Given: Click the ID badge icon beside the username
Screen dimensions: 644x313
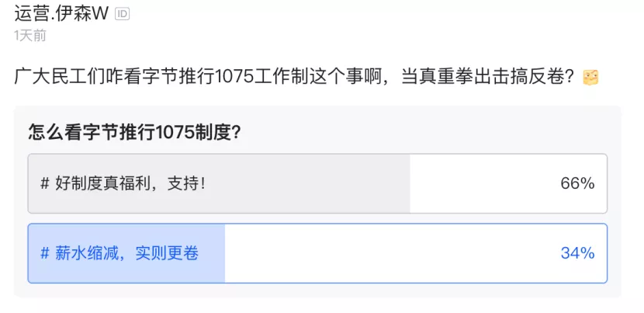Looking at the screenshot, I should point(122,14).
